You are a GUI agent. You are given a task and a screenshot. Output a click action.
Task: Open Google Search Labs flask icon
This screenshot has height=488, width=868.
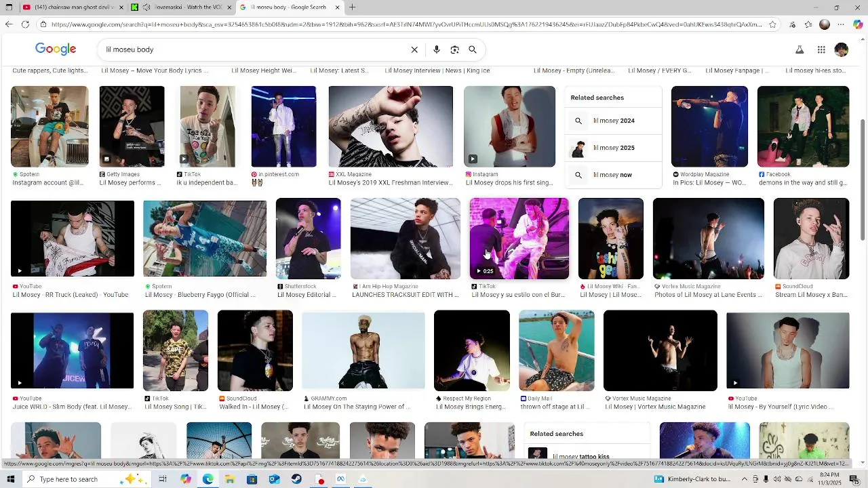800,49
